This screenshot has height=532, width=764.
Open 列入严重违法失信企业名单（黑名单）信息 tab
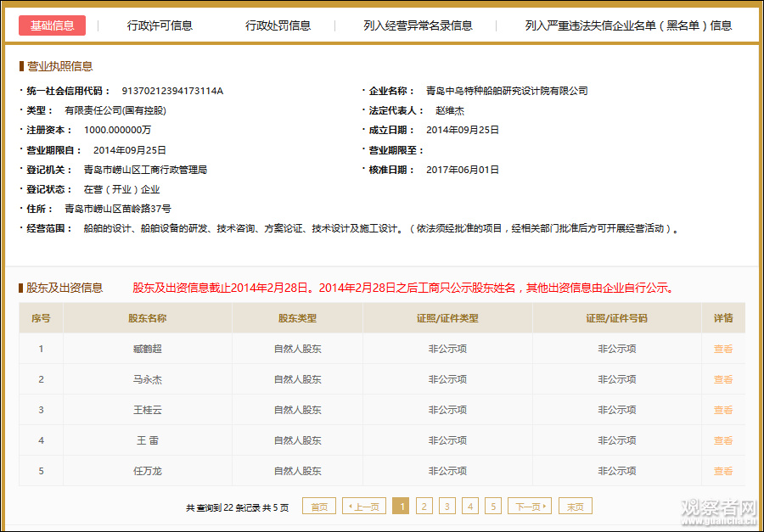[628, 25]
